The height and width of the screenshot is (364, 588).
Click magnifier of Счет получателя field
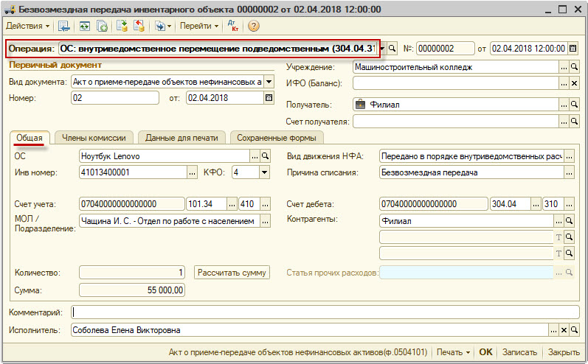[x=574, y=122]
